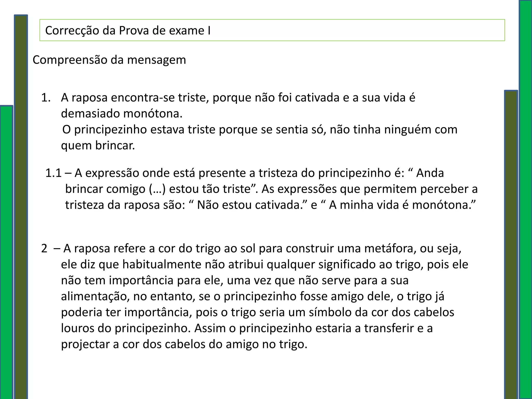
Task: Click the '1.1' numbered answer line
Action: 244,173
